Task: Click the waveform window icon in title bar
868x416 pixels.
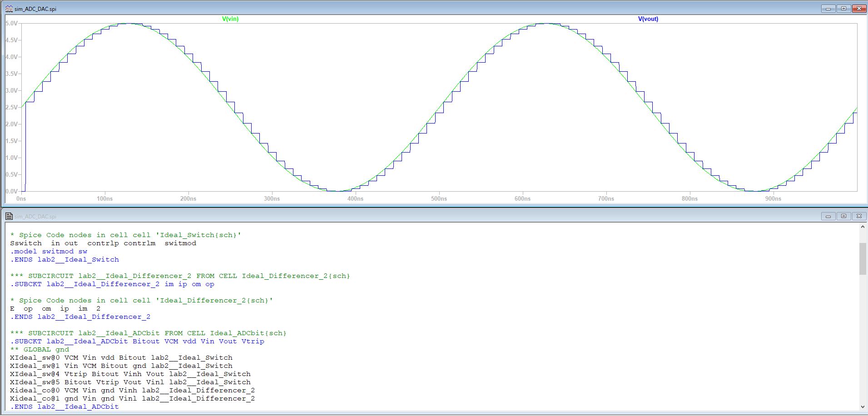Action: tap(9, 9)
